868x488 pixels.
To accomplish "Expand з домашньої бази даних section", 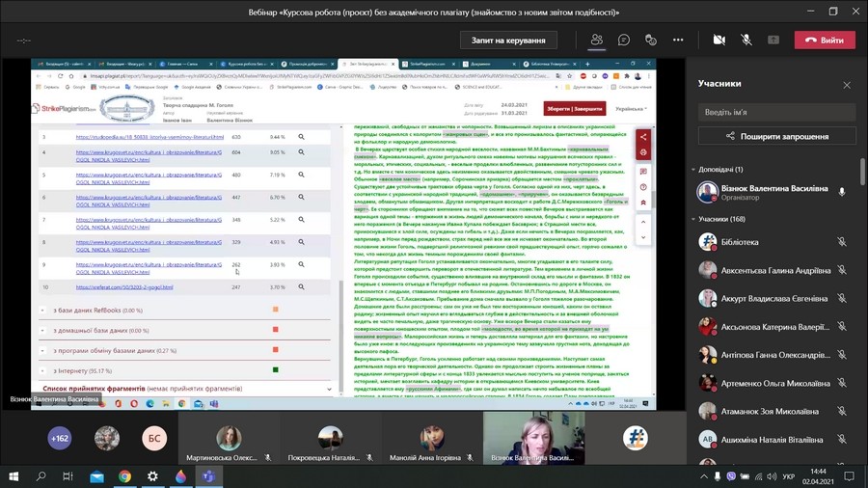I will point(42,330).
